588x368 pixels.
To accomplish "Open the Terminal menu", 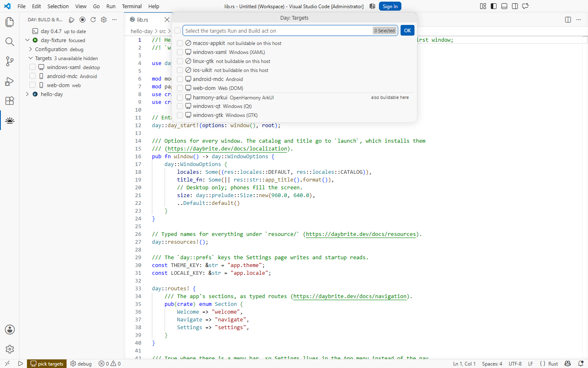I will [132, 6].
